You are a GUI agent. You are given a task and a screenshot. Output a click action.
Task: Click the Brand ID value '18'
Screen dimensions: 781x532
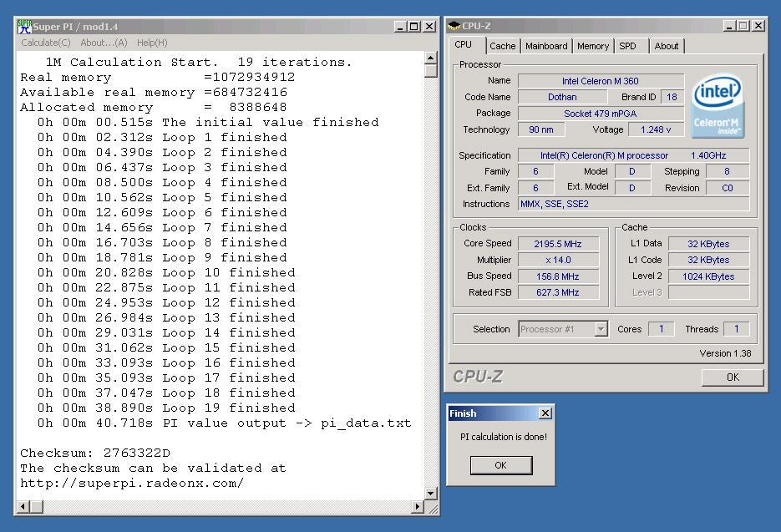click(x=672, y=97)
